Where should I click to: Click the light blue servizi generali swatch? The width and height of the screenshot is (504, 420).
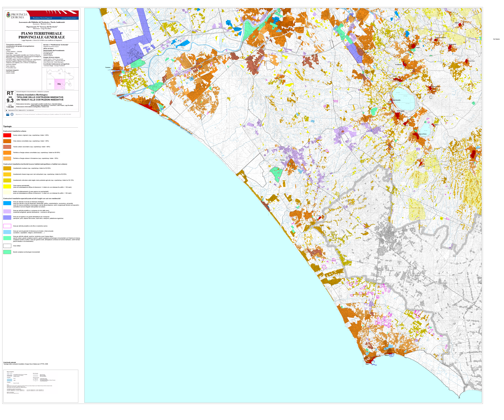click(x=7, y=232)
